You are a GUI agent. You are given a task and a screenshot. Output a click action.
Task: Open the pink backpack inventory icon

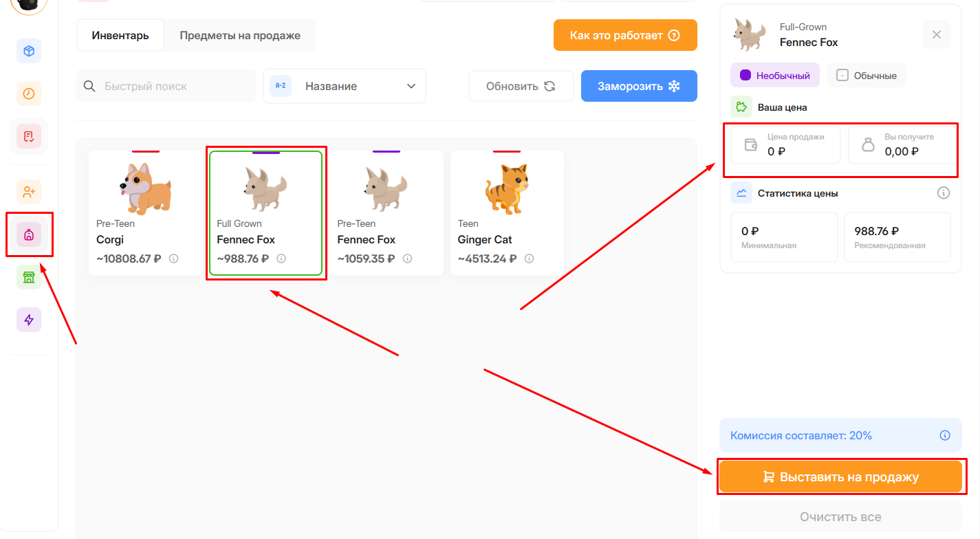pos(29,235)
